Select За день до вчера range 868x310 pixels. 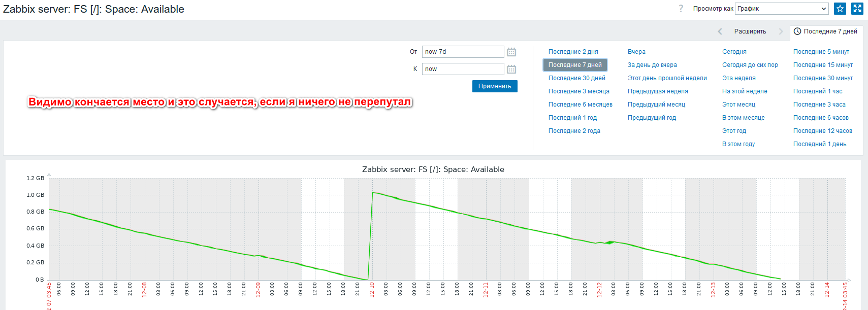click(x=652, y=65)
